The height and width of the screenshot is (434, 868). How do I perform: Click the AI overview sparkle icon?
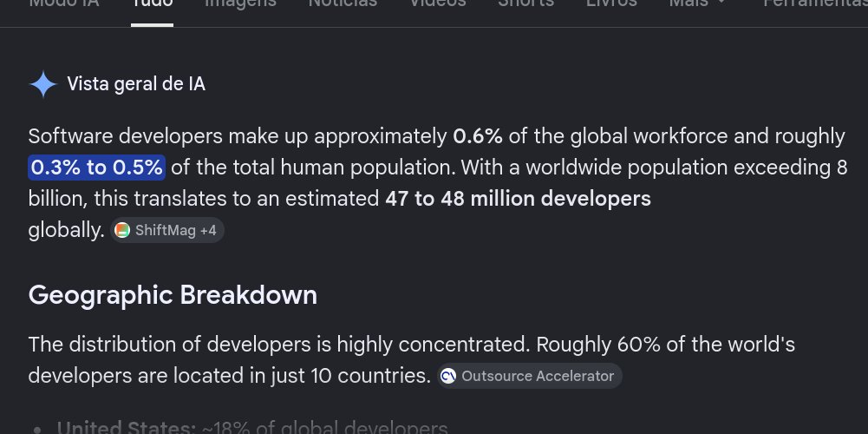tap(43, 84)
